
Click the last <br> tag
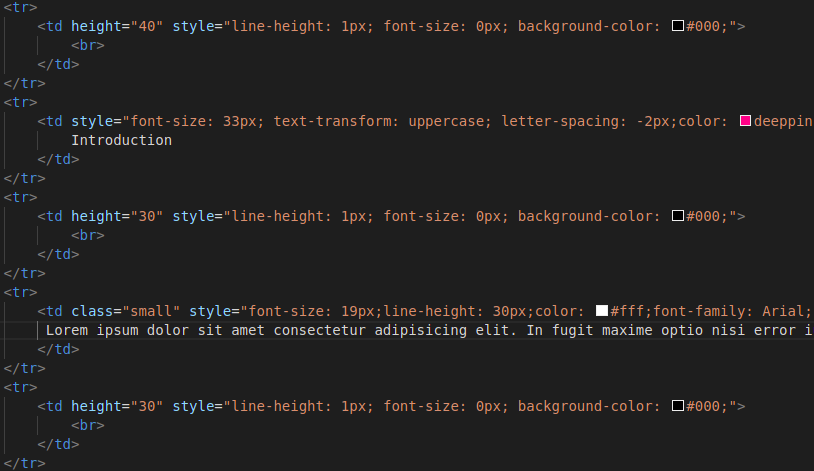pyautogui.click(x=88, y=425)
